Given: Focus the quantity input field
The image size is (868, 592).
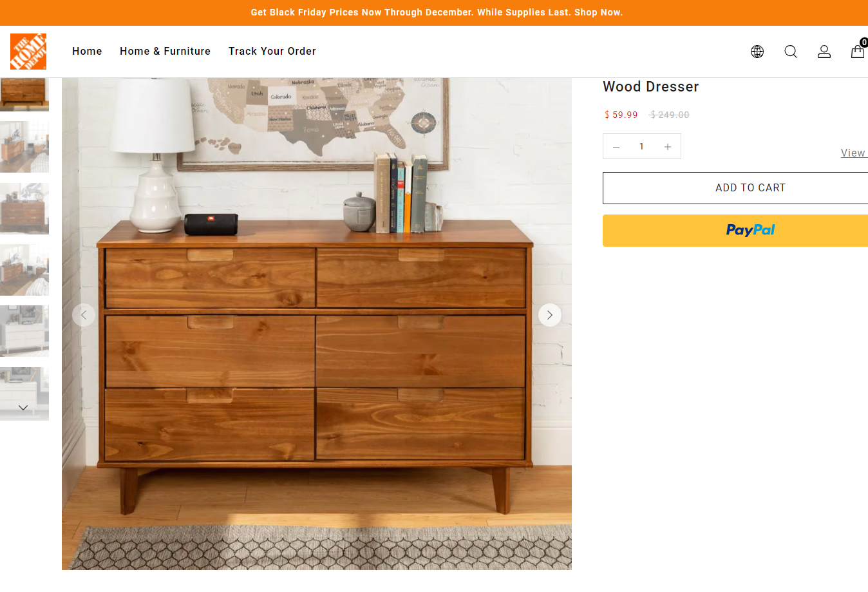Looking at the screenshot, I should point(641,147).
